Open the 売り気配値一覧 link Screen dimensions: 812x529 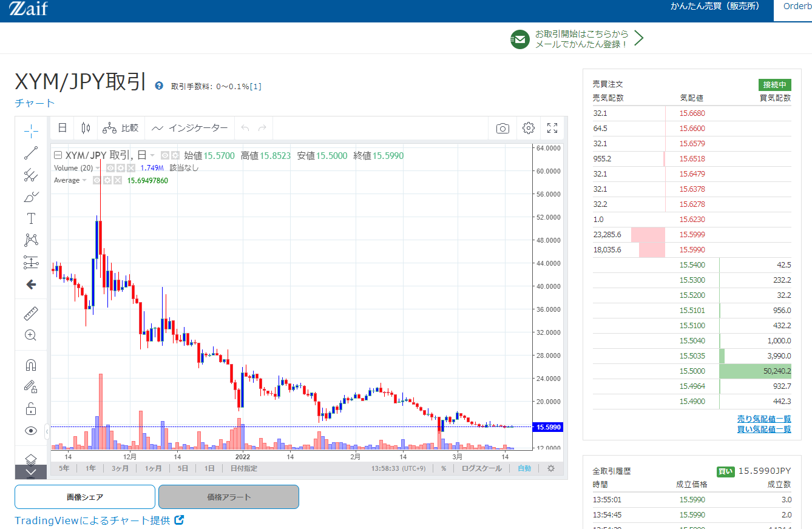pos(763,419)
